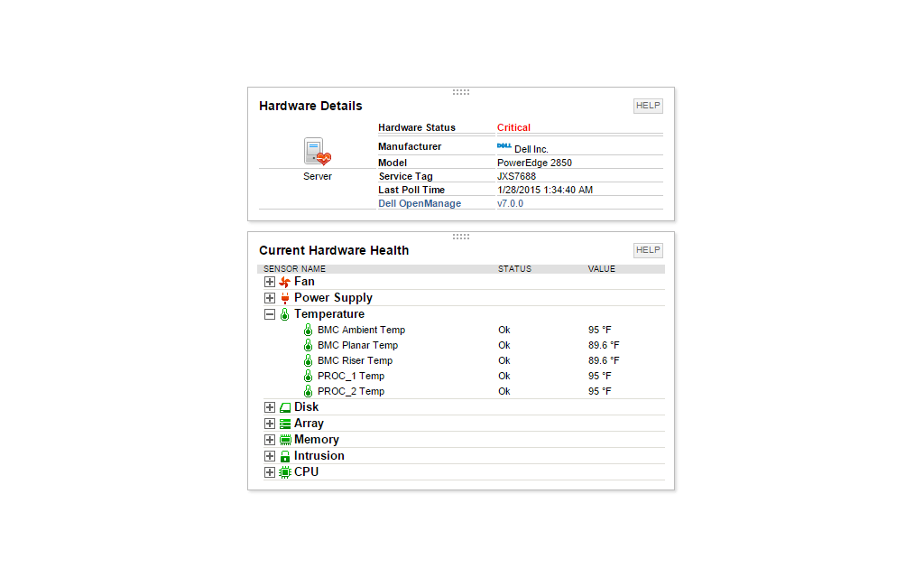Image resolution: width=924 pixels, height=578 pixels.
Task: Click the BMC Riser Temp sensor name
Action: pos(355,360)
